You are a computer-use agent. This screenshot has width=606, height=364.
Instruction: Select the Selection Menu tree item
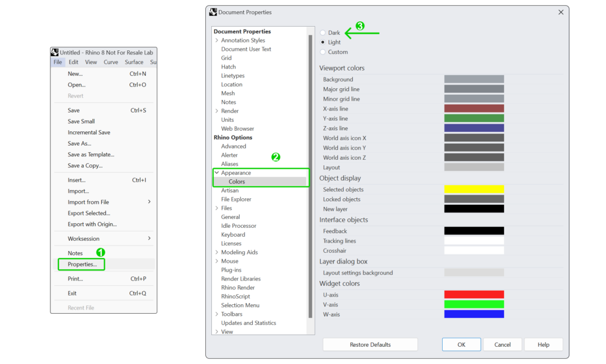(x=240, y=305)
